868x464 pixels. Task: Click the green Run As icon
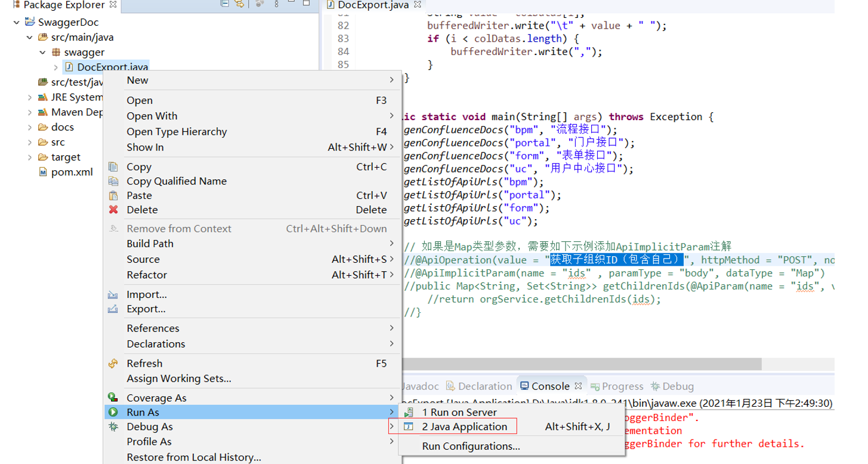[x=113, y=413]
